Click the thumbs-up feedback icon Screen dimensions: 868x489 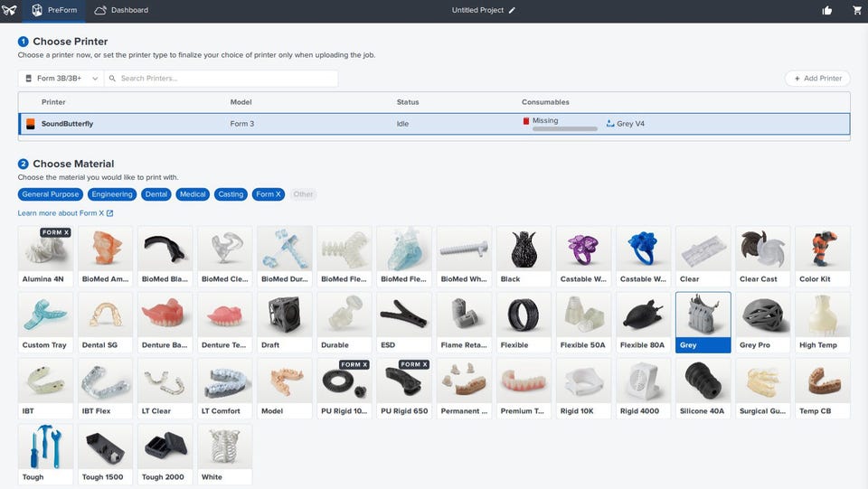pyautogui.click(x=827, y=10)
